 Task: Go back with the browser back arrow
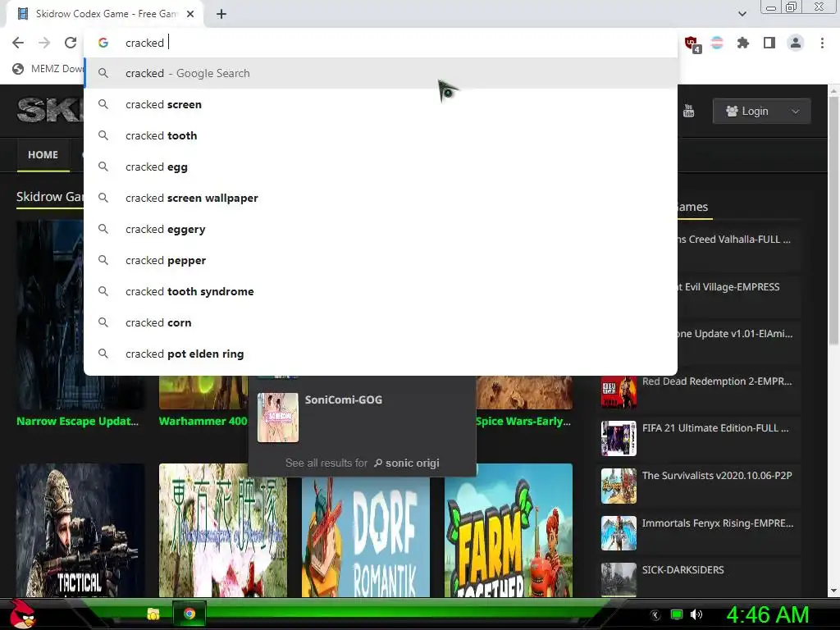click(18, 43)
